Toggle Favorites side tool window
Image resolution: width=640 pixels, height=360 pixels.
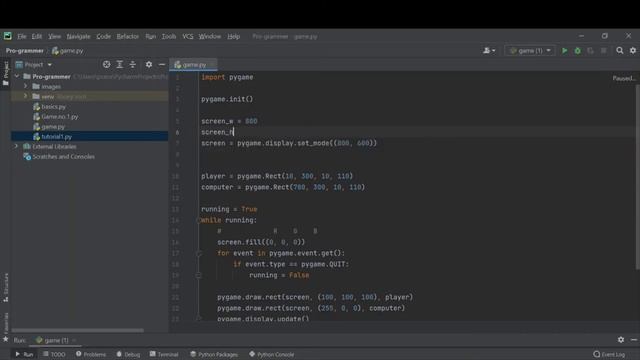(x=5, y=327)
